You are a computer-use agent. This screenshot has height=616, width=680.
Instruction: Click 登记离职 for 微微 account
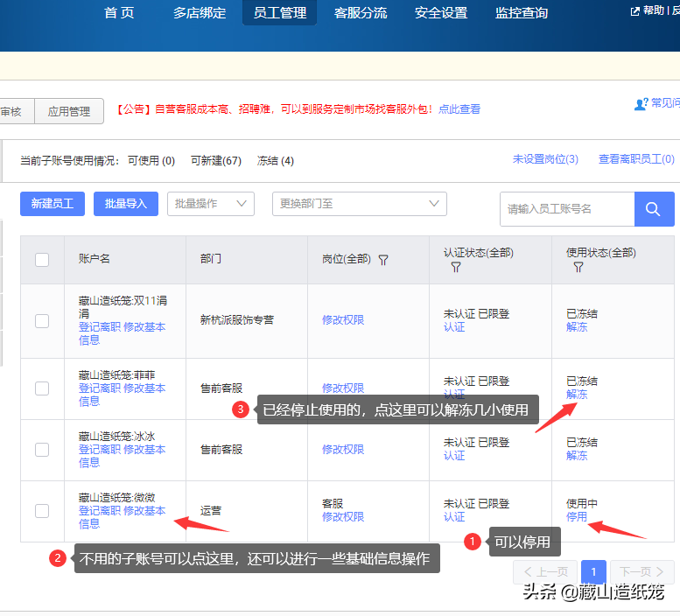(99, 511)
